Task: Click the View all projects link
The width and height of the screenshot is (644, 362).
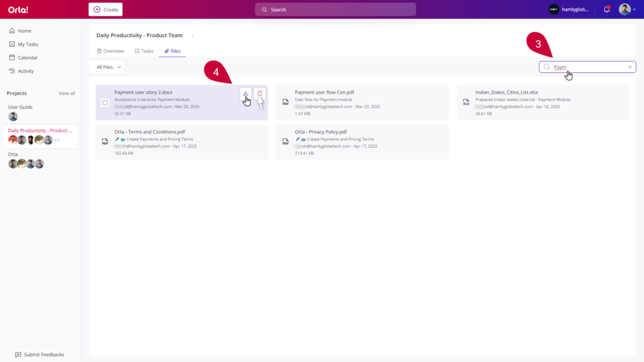Action: [67, 94]
